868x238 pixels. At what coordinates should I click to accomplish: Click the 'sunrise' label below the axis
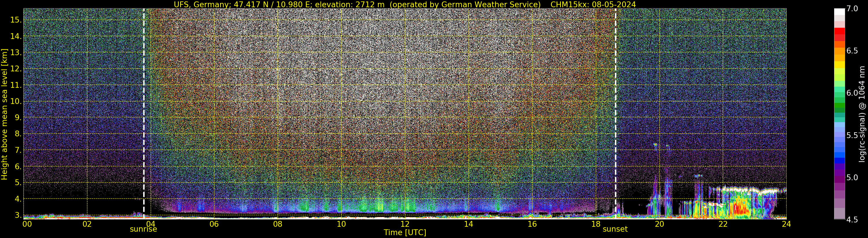coord(143,229)
